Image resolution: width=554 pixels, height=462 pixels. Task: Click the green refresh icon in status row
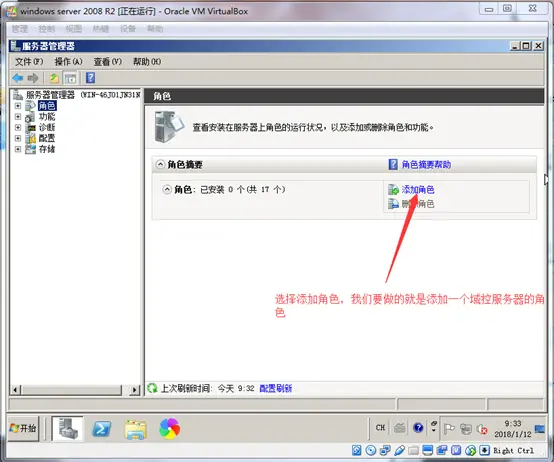click(152, 388)
